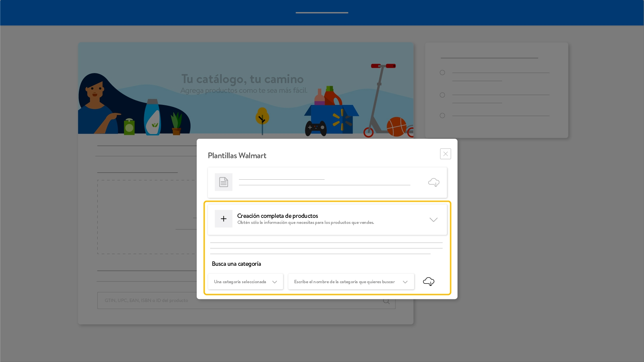Viewport: 644px width, 362px height.
Task: Click the plus icon beside Creación completa de productos
Action: point(223,219)
